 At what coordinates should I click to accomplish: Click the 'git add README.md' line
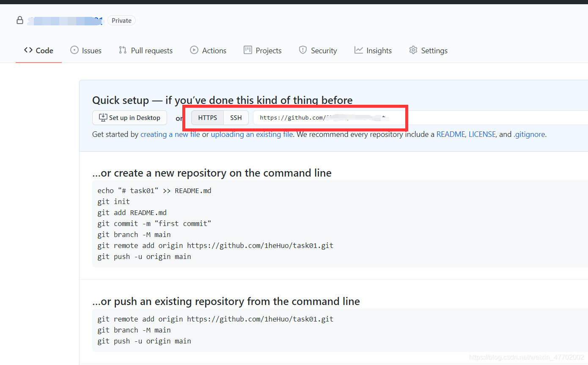point(132,212)
